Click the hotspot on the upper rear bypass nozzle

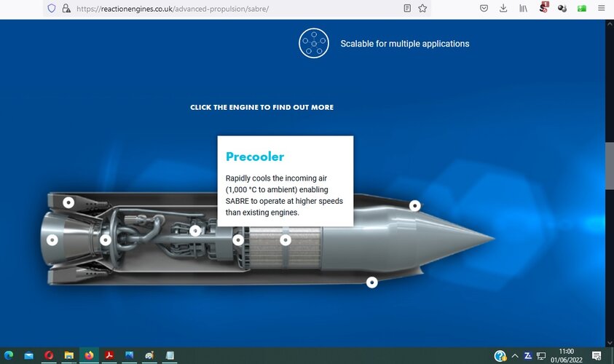coord(68,202)
